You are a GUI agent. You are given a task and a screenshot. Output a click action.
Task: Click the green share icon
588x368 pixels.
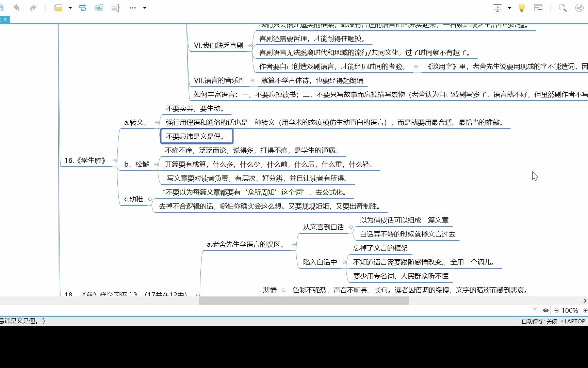(x=579, y=8)
